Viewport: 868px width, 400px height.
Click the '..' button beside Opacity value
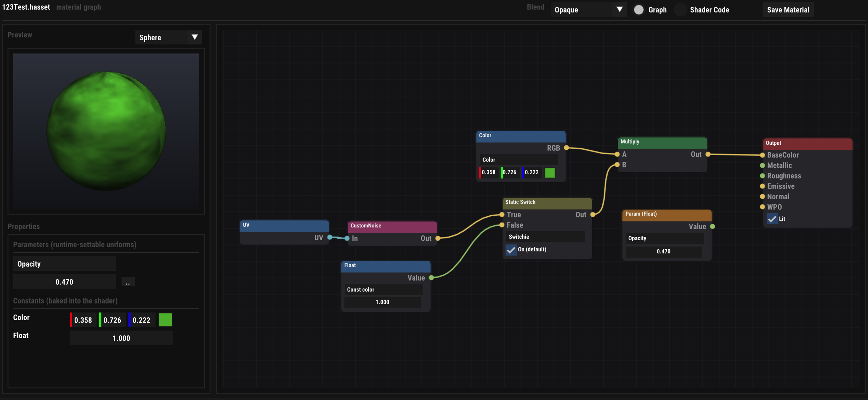point(128,282)
